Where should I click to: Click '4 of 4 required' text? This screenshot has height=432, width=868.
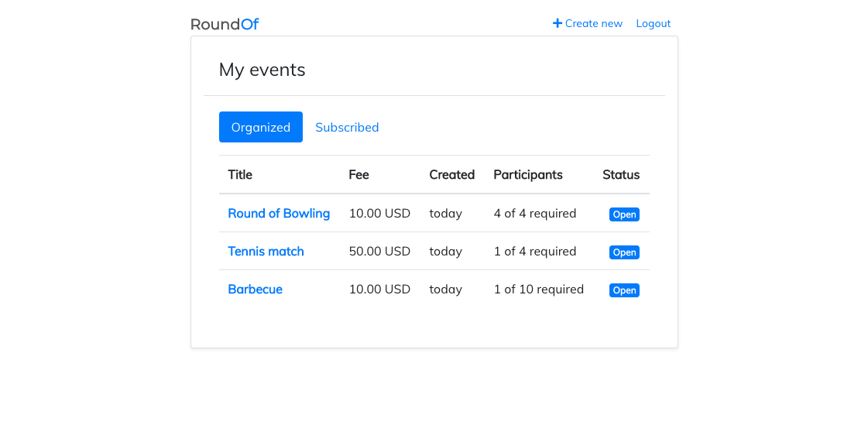[535, 214]
